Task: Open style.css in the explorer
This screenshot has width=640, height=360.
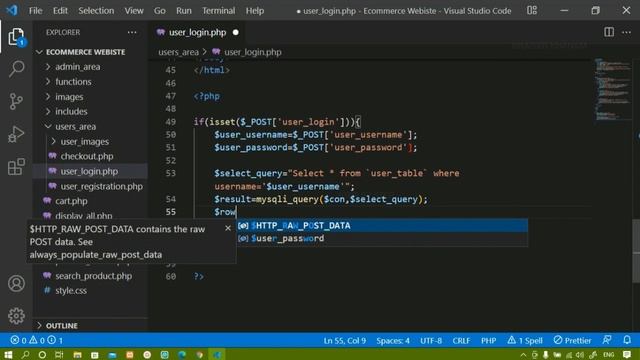Action: point(71,291)
